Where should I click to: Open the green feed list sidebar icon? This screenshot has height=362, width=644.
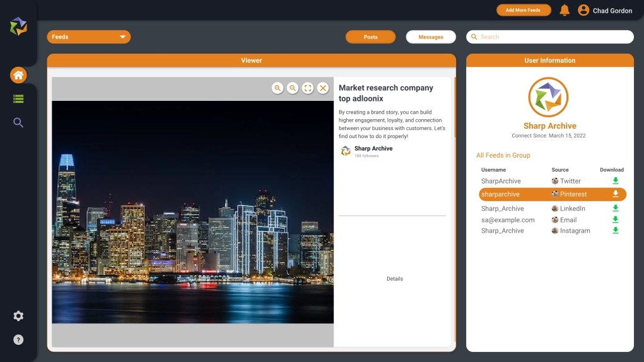click(18, 99)
